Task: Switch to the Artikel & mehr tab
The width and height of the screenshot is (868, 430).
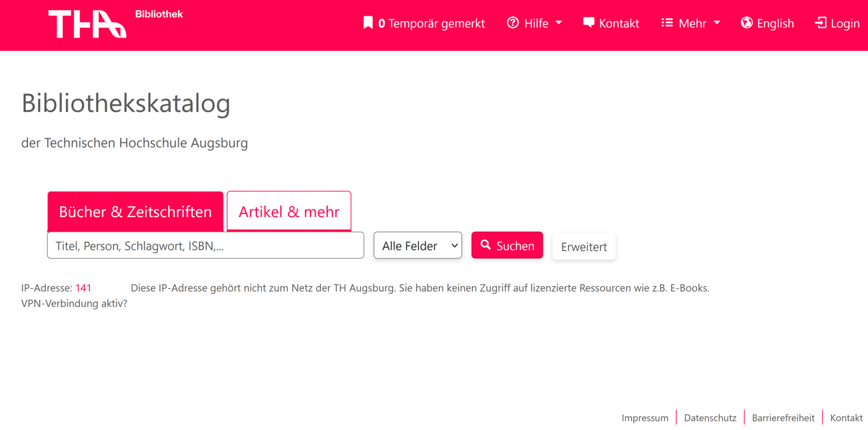Action: click(289, 211)
